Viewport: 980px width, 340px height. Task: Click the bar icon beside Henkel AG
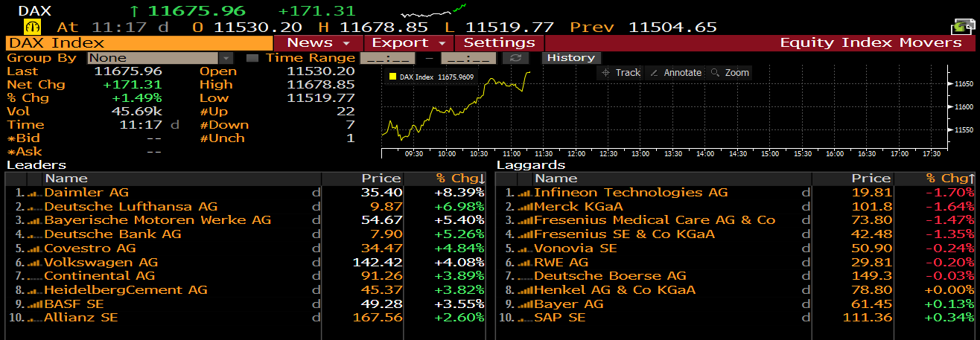pos(525,290)
